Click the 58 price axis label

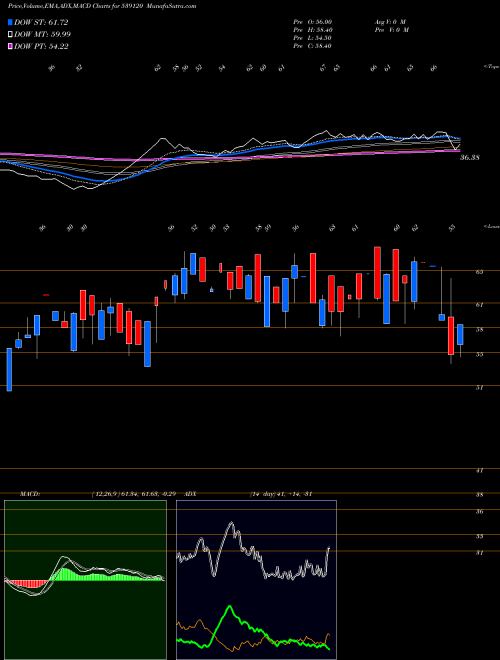[x=479, y=330]
